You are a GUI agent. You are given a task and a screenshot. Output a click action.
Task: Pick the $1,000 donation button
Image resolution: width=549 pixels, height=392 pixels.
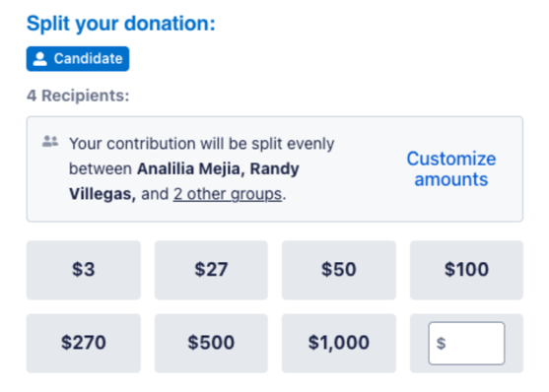339,343
